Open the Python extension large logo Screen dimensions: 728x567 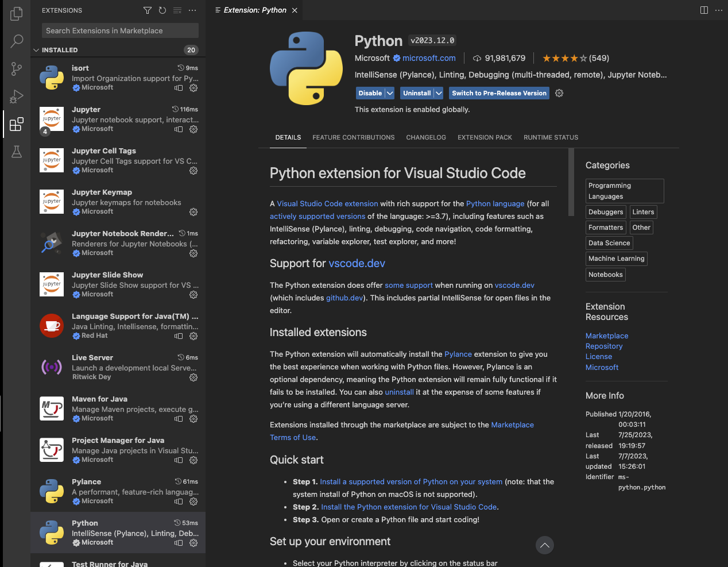[307, 68]
